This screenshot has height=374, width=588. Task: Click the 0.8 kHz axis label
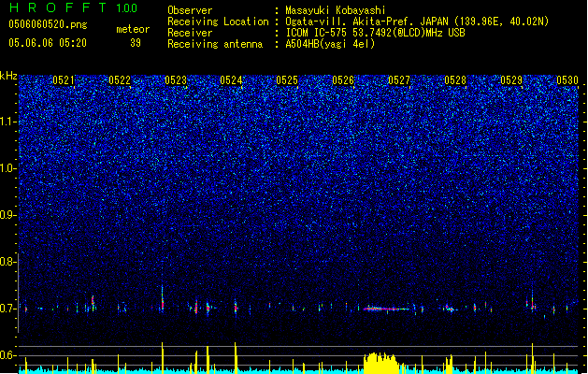coord(8,262)
